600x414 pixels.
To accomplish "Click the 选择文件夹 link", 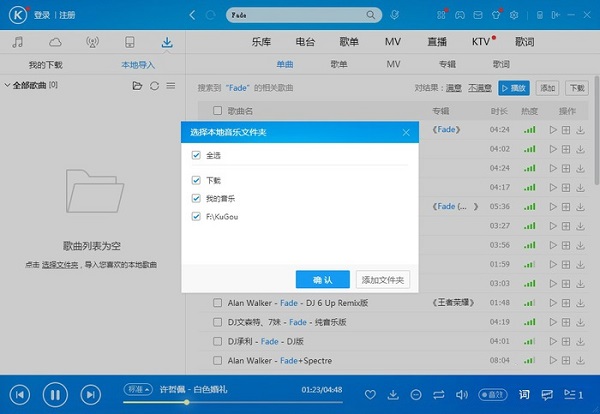I will coord(60,264).
